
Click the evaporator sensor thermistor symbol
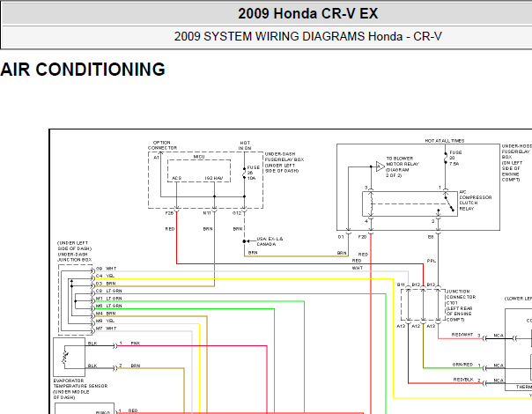65,358
